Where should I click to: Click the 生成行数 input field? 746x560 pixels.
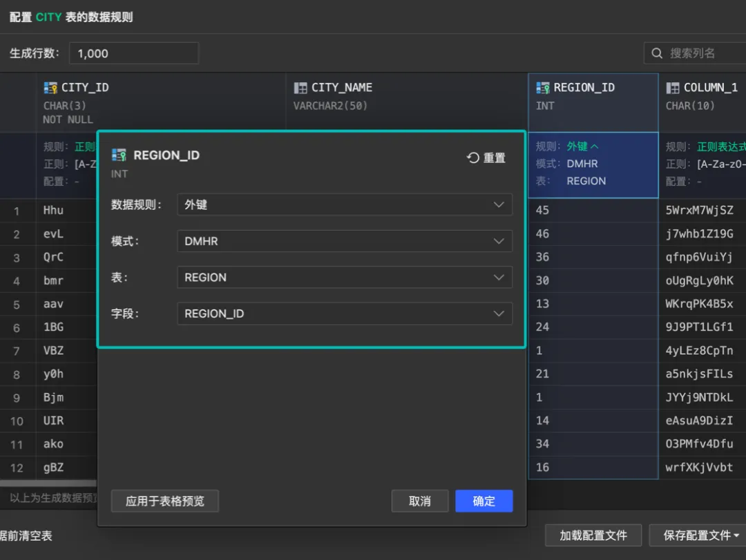click(134, 53)
